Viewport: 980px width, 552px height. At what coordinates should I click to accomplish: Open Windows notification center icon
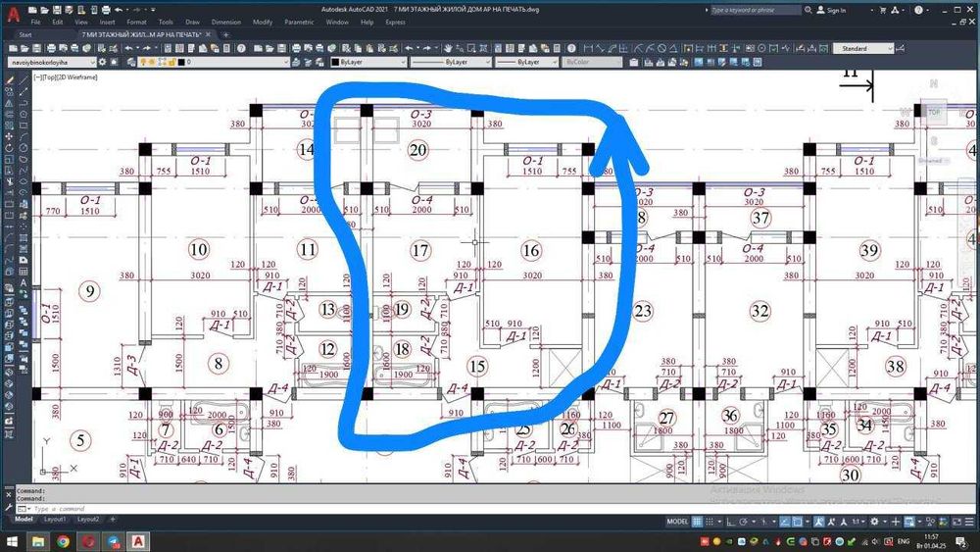pos(960,541)
